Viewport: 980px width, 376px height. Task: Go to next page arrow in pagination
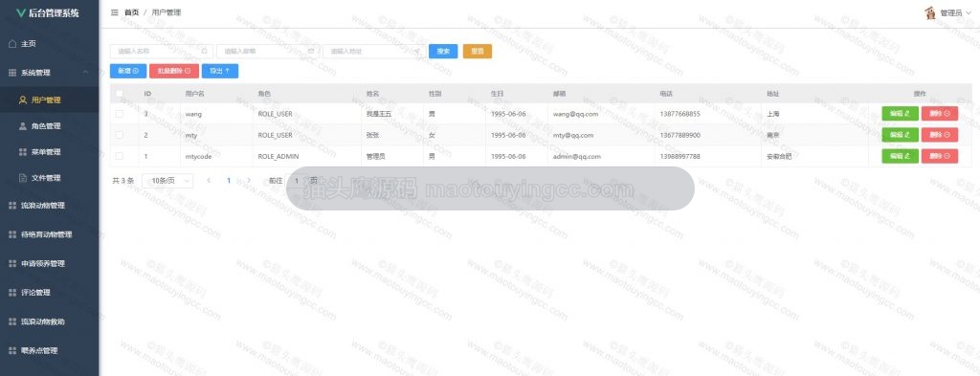[x=249, y=181]
